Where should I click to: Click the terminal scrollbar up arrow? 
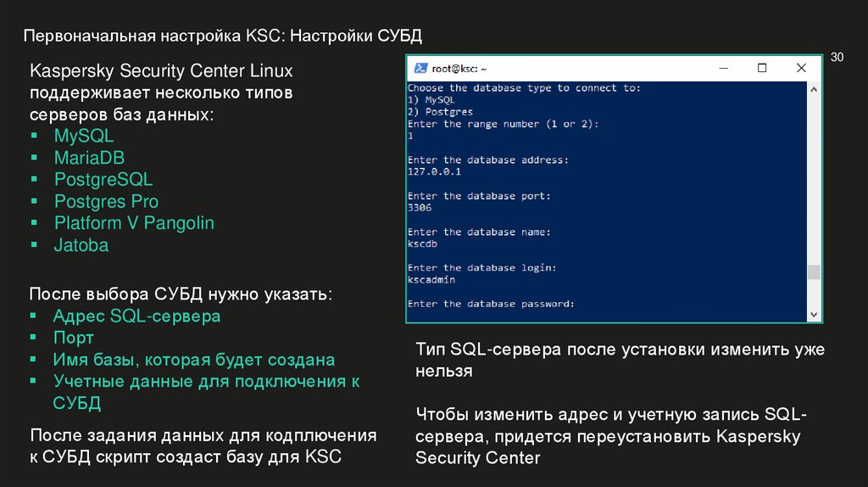tap(814, 89)
